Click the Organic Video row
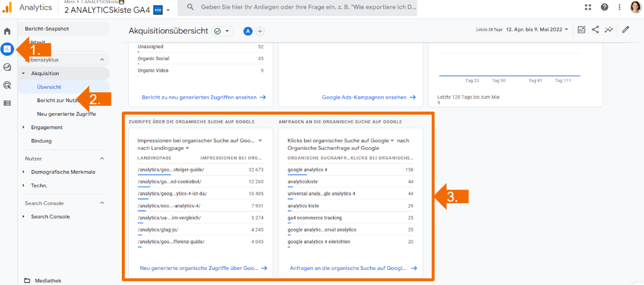 point(200,71)
